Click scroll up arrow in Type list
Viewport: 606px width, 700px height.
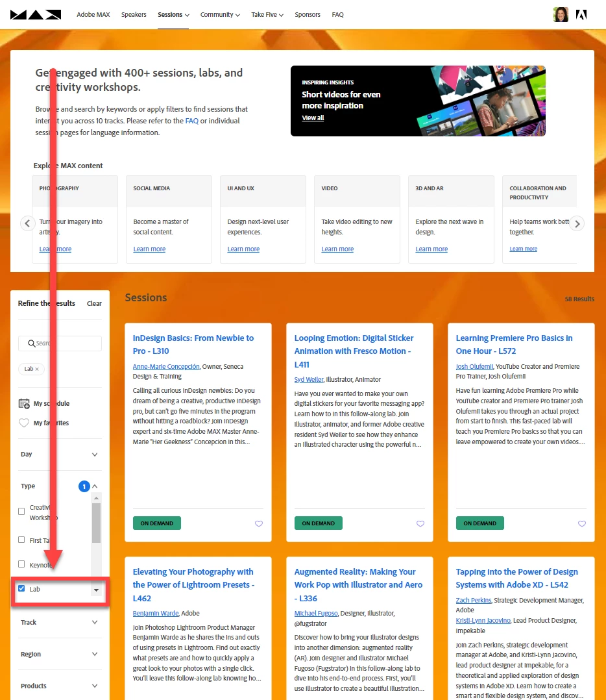[96, 498]
